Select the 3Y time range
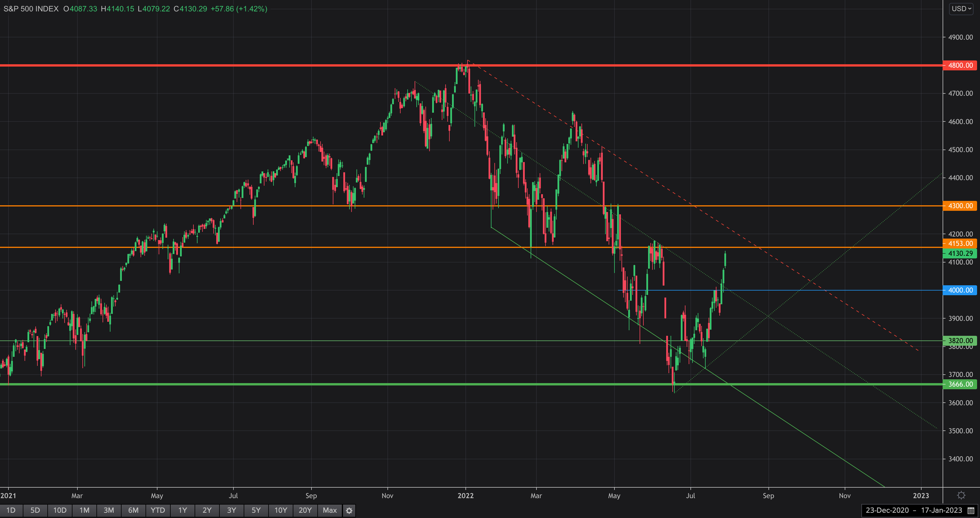This screenshot has height=518, width=980. click(x=232, y=510)
